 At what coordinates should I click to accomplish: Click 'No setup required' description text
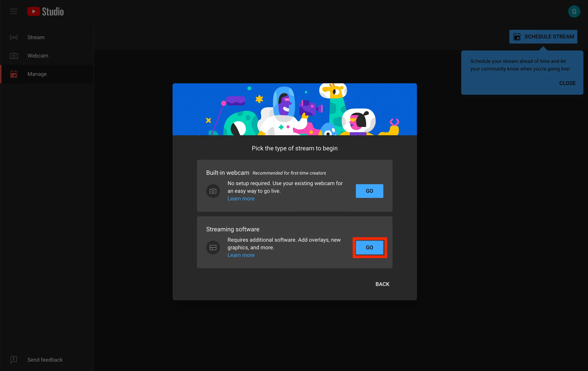[x=285, y=187]
